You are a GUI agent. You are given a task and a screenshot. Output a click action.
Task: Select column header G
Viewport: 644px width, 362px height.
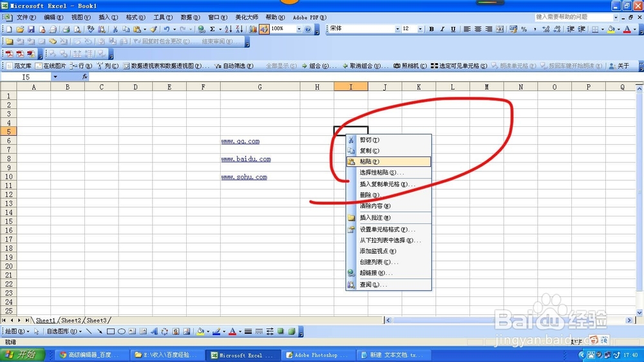260,87
